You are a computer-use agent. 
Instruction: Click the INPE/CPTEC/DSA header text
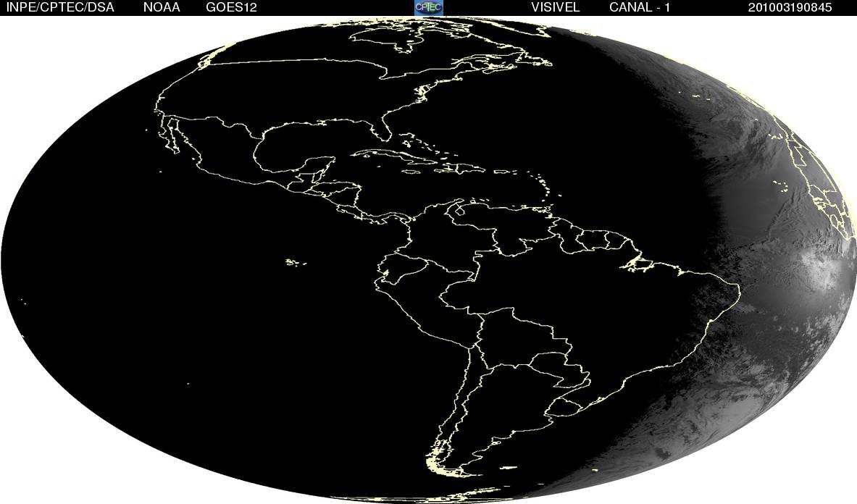[x=60, y=7]
